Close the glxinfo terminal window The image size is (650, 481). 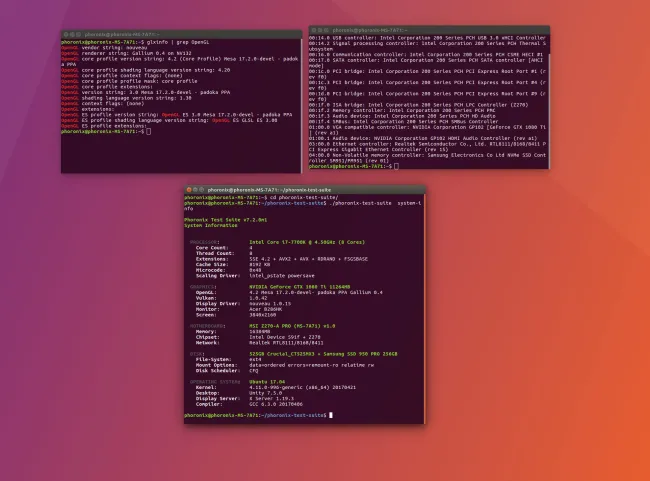(66, 34)
